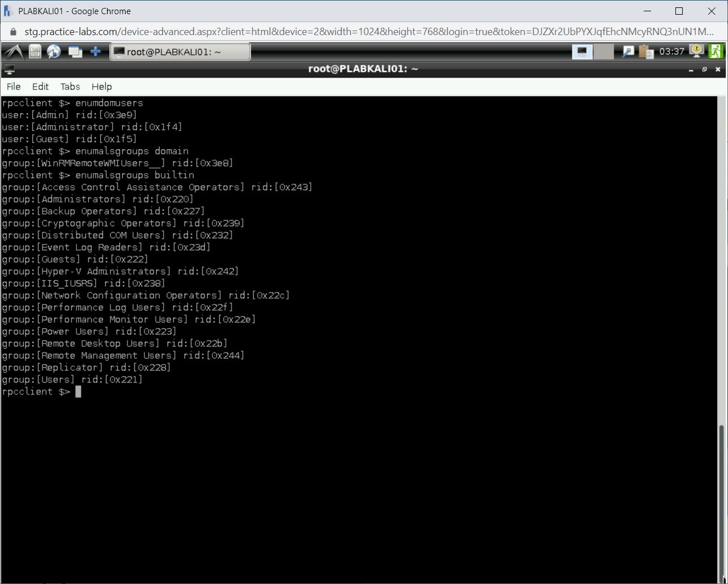Open the web browser globe icon

pos(54,52)
